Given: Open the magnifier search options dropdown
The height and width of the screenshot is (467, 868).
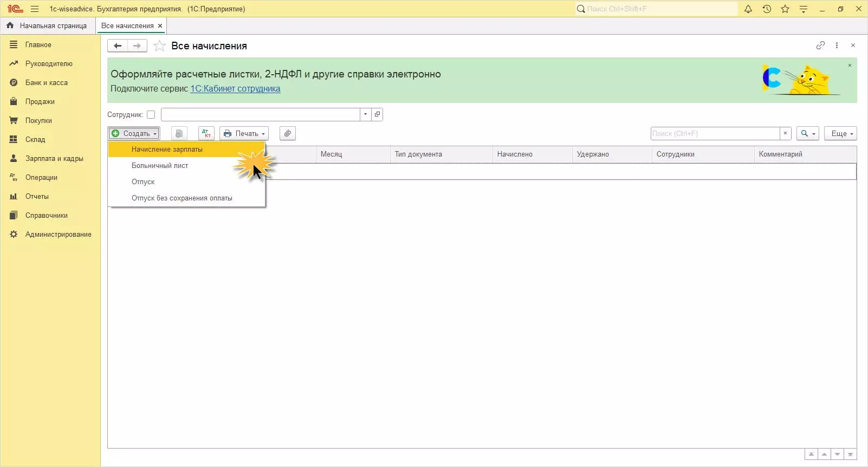Looking at the screenshot, I should [x=807, y=133].
